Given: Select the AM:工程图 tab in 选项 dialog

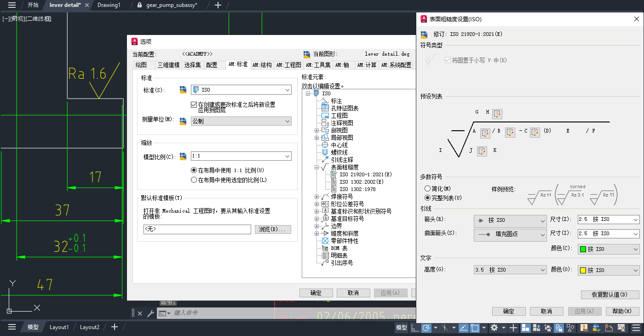Looking at the screenshot, I should pos(288,65).
